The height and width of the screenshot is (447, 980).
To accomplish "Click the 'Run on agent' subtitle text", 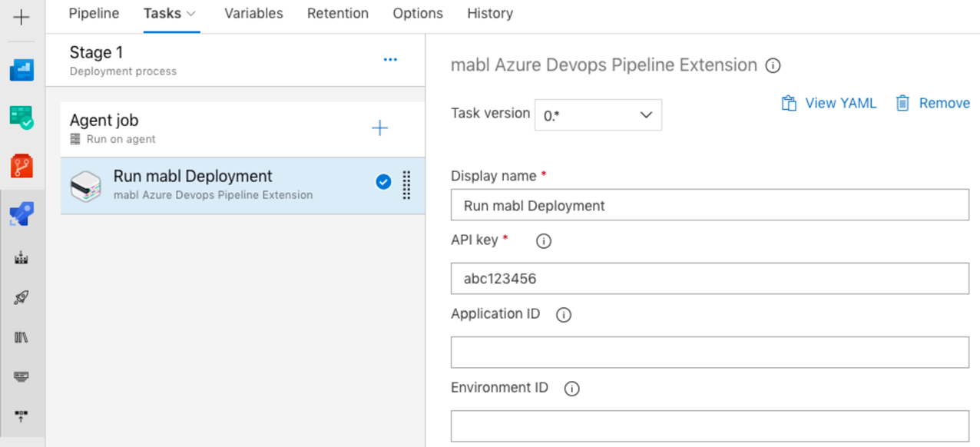I will pyautogui.click(x=121, y=139).
